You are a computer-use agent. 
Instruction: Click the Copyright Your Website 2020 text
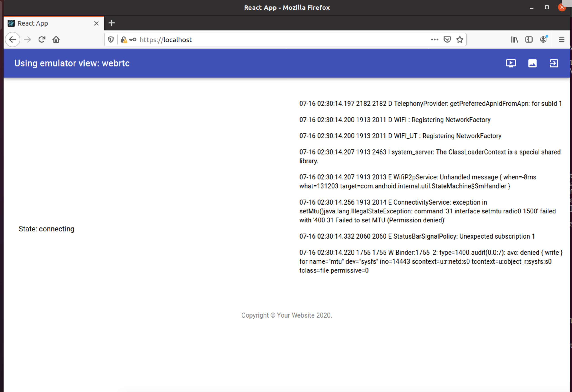coord(286,315)
